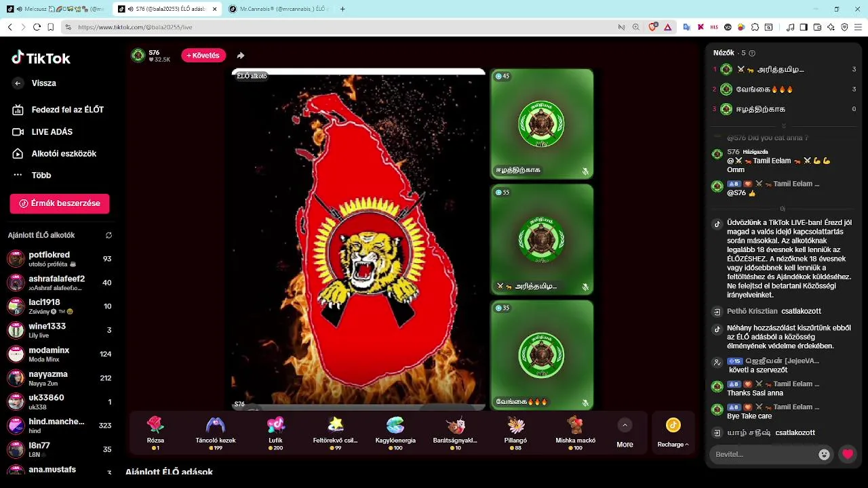Send the Mishka mackó gift
Viewport: 868px width, 488px height.
575,433
